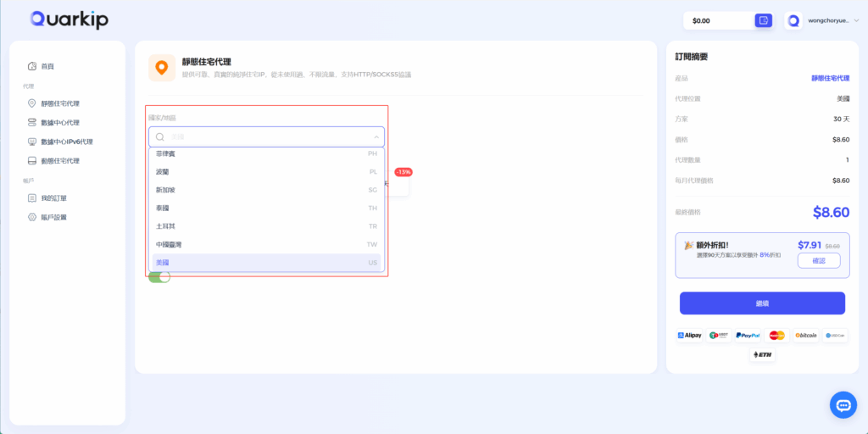868x434 pixels.
Task: Collapse the country dropdown with its chevron
Action: point(376,136)
